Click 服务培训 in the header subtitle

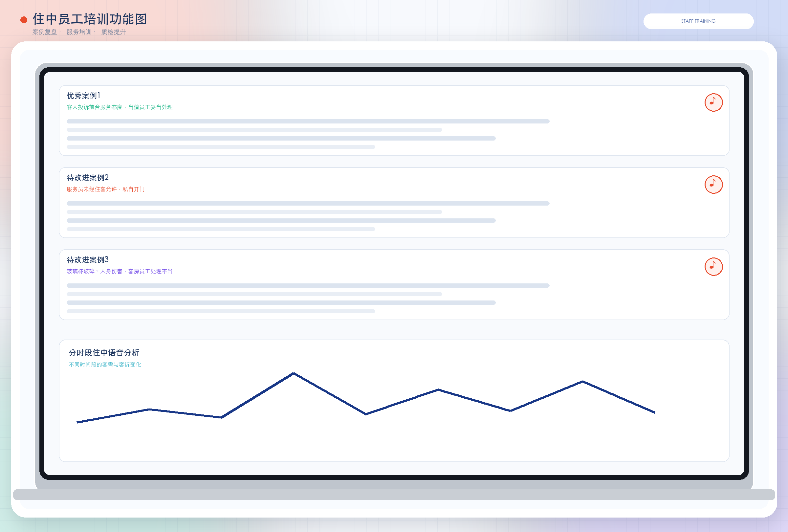(x=79, y=32)
